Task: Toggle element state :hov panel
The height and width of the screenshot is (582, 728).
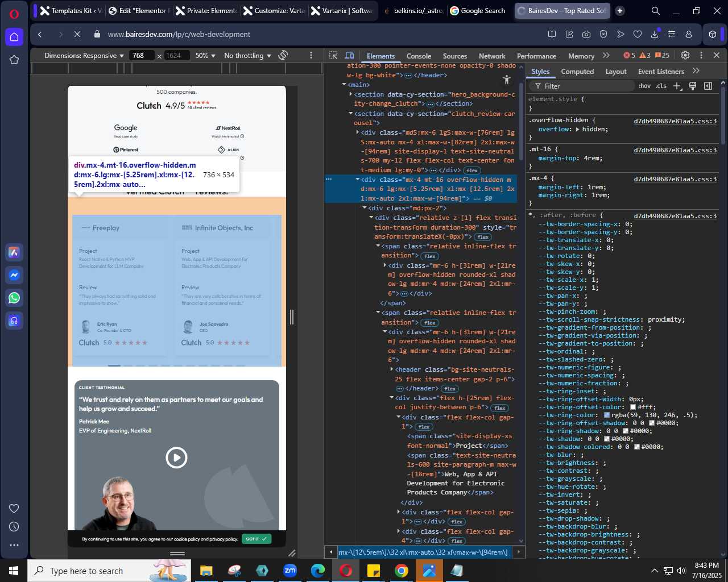Action: pos(644,86)
